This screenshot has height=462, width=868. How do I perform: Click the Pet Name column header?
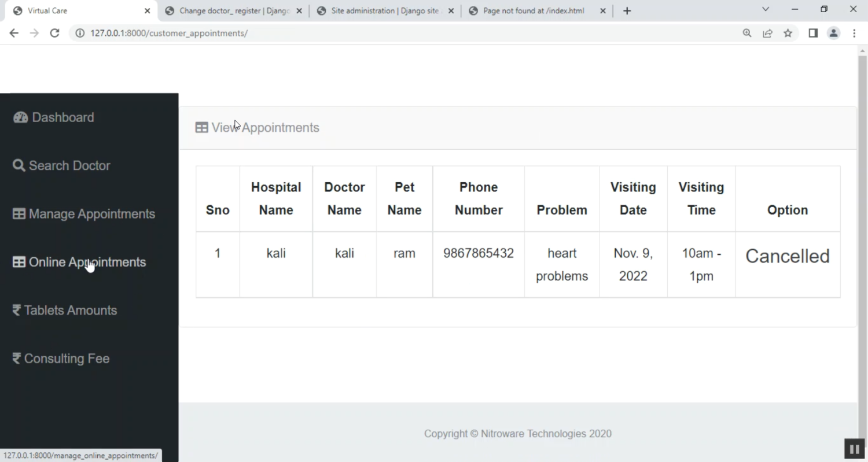404,199
